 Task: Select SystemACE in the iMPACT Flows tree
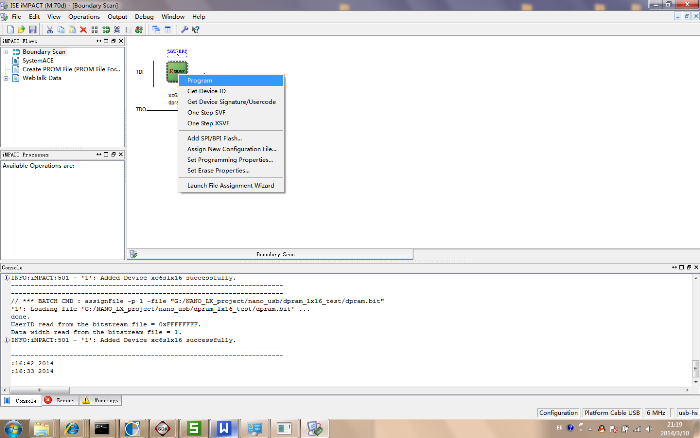point(38,60)
